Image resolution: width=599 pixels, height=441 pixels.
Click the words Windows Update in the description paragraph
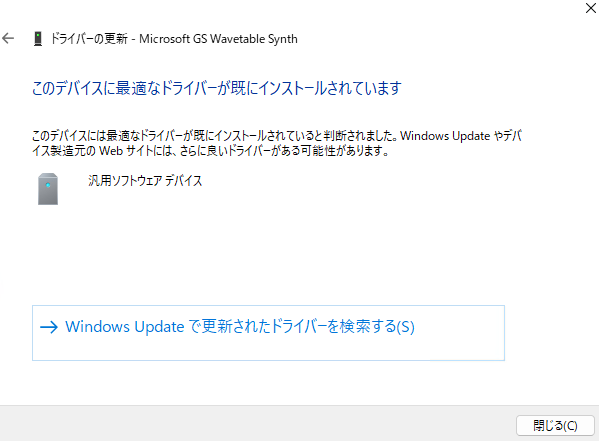tap(445, 136)
